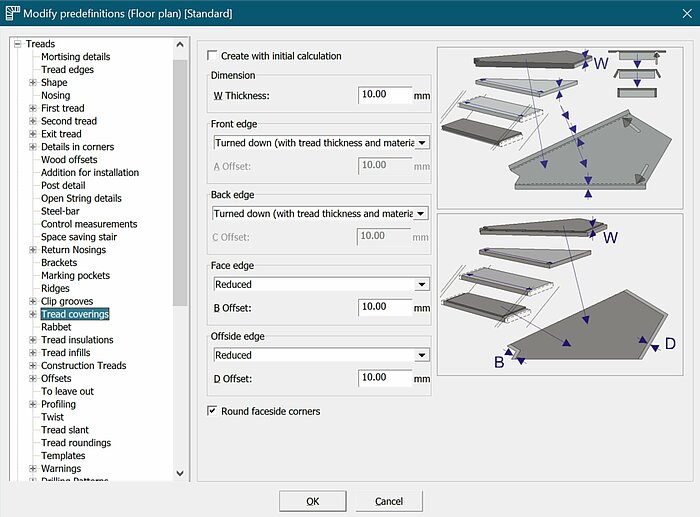Open the Front edge dropdown

coord(422,143)
